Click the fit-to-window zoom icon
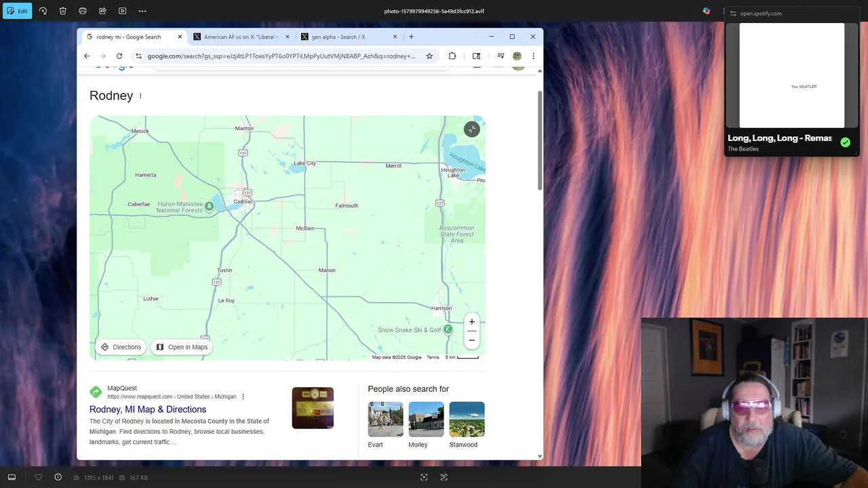This screenshot has width=868, height=488. click(x=424, y=477)
